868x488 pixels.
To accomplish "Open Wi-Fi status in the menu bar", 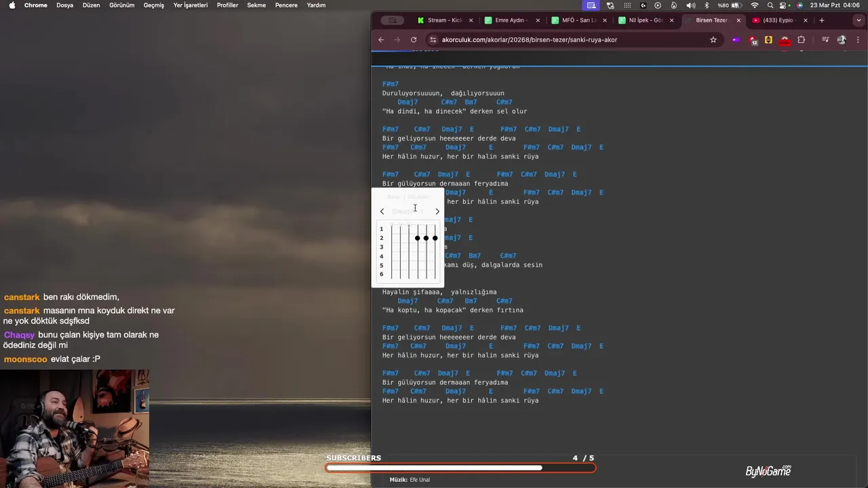I will click(755, 5).
